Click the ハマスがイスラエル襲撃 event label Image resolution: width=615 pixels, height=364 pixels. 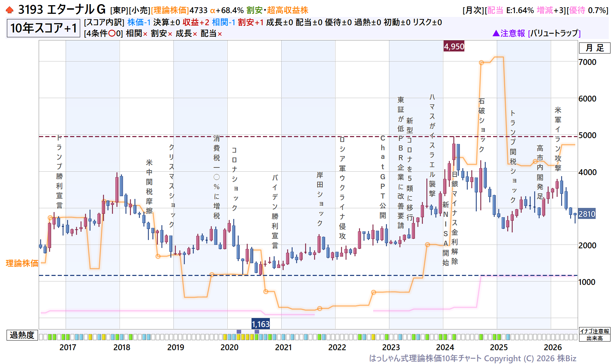pos(432,145)
